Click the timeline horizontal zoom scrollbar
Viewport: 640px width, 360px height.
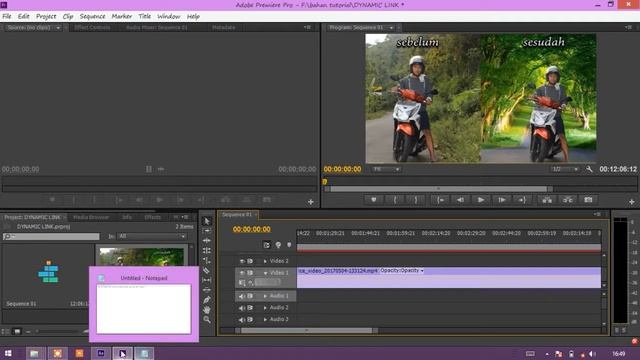pos(307,331)
